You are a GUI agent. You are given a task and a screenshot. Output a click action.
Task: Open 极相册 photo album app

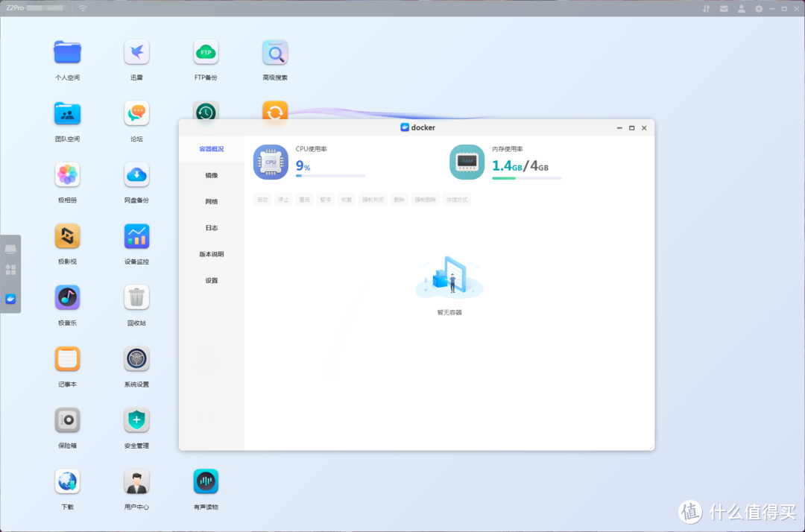click(x=67, y=175)
